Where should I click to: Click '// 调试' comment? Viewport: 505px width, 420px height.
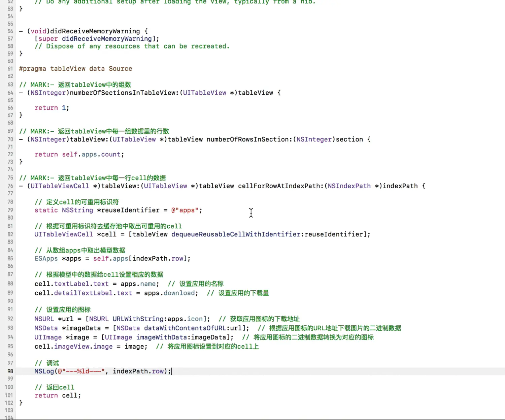47,363
